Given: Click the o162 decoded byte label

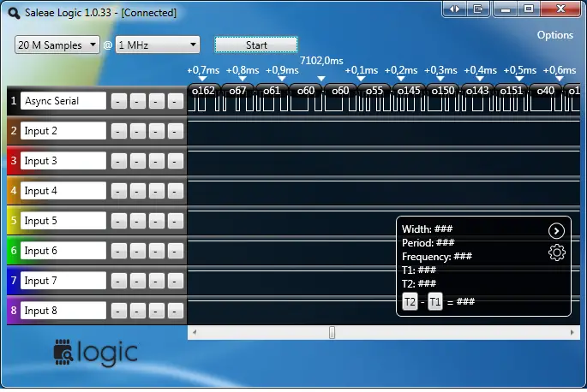Looking at the screenshot, I should tap(203, 91).
